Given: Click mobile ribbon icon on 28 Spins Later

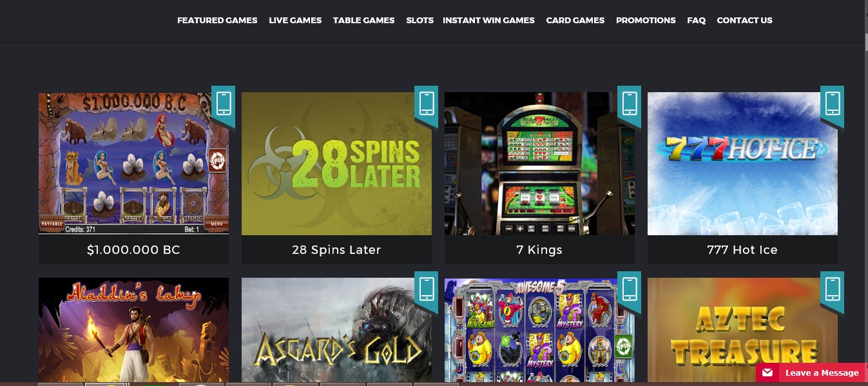Looking at the screenshot, I should (426, 104).
